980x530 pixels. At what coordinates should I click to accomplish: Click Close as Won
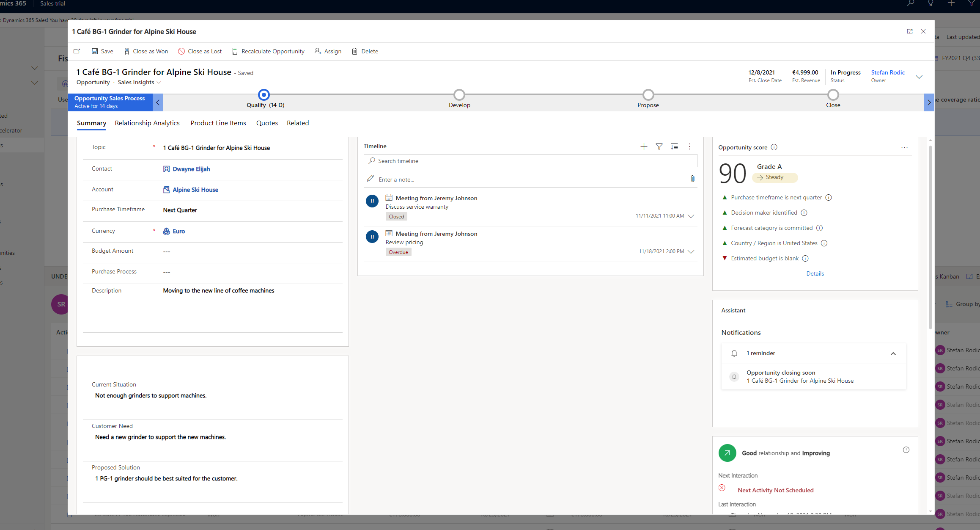coord(146,51)
